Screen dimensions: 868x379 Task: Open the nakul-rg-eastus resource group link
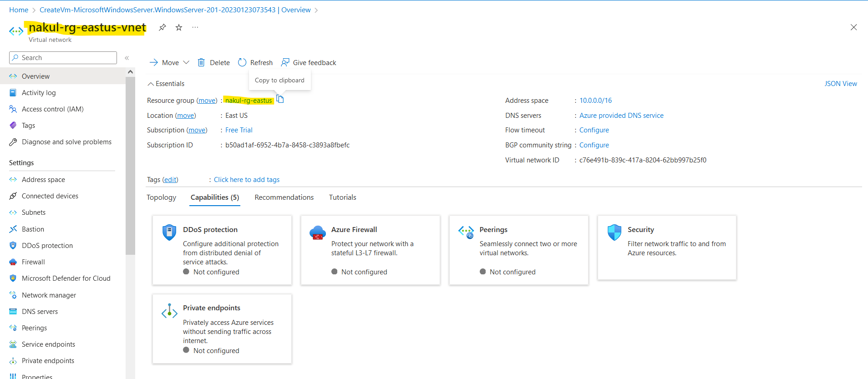249,101
